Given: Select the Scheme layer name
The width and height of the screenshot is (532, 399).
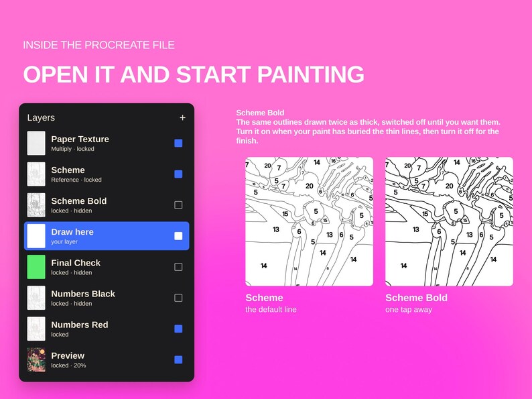Looking at the screenshot, I should (68, 170).
